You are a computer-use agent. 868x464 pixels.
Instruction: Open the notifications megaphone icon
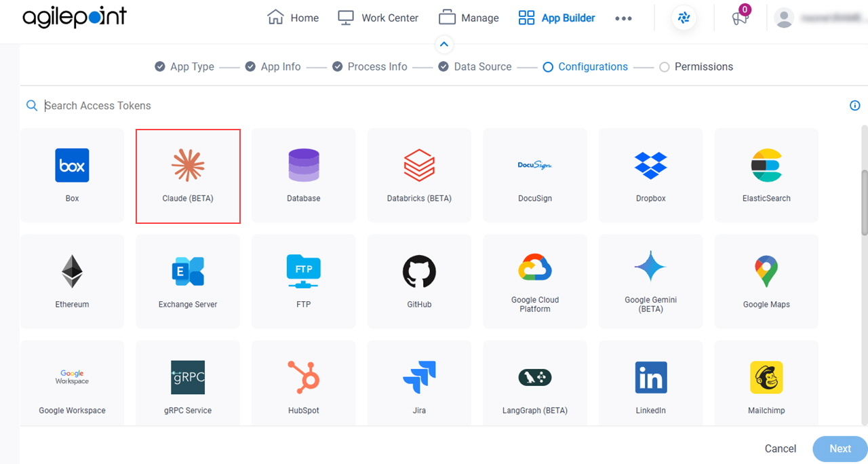point(740,18)
